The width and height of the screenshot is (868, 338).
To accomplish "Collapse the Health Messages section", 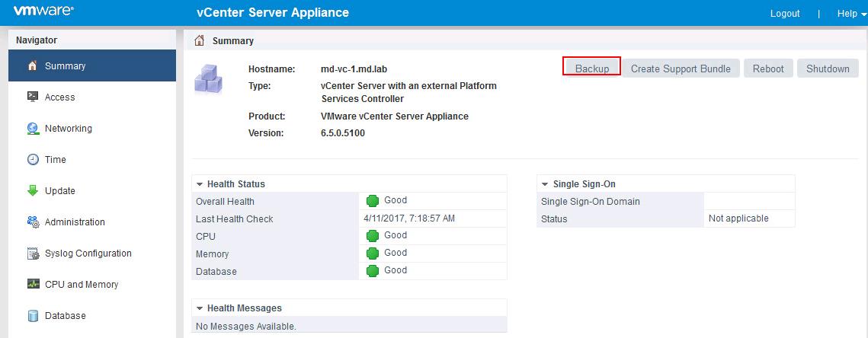I will (x=200, y=308).
